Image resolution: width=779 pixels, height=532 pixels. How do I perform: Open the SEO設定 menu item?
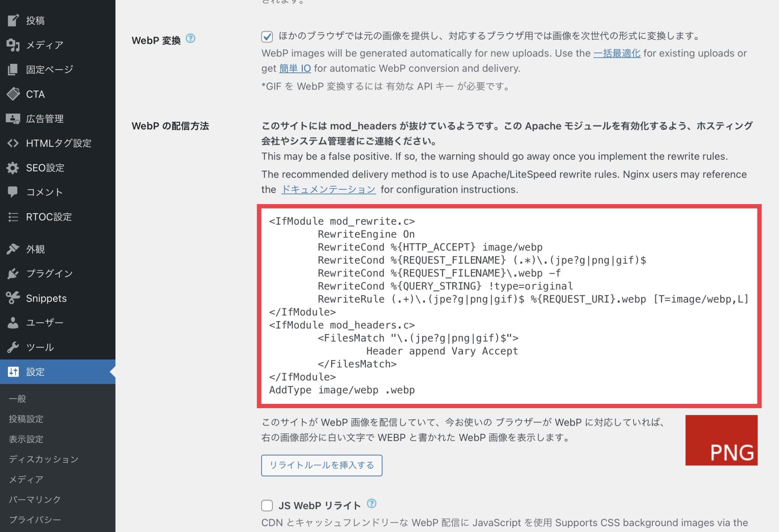click(58, 167)
